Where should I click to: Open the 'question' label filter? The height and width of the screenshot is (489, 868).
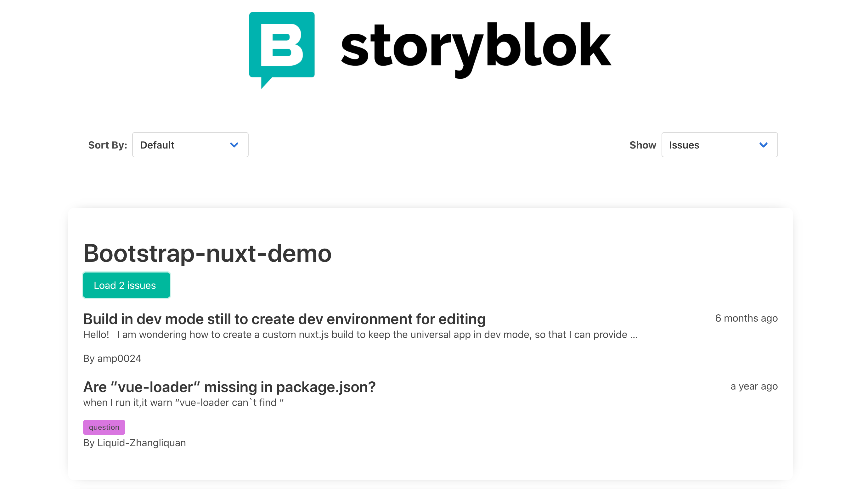104,427
